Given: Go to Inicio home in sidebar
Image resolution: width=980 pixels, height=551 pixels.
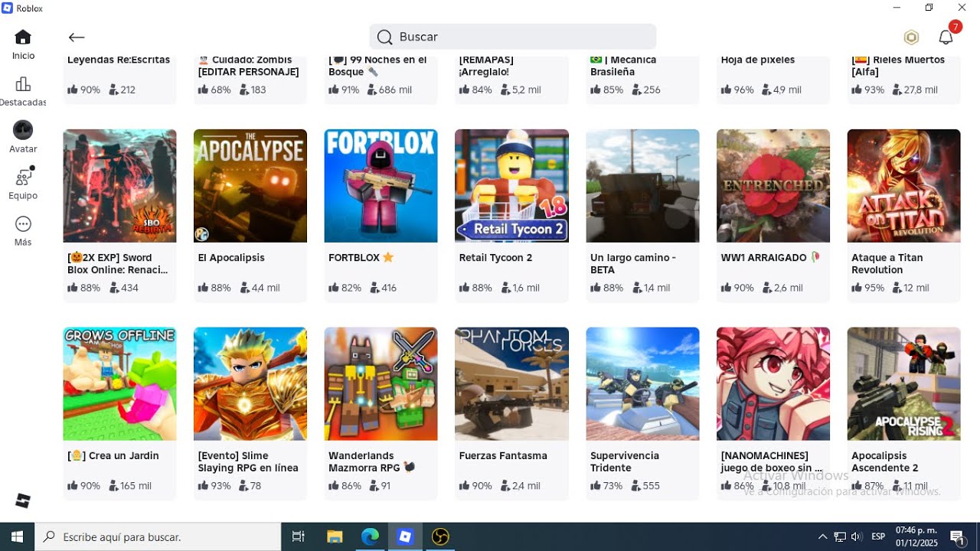Looking at the screenshot, I should (23, 44).
